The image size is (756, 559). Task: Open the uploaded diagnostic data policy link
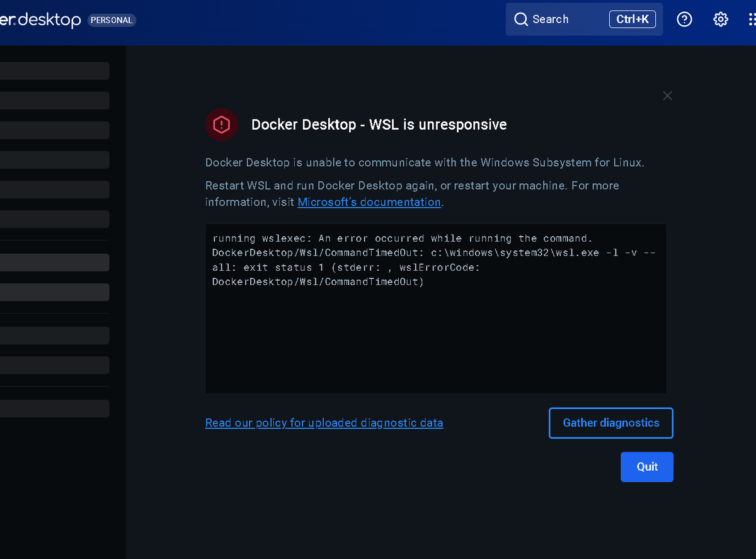tap(324, 423)
